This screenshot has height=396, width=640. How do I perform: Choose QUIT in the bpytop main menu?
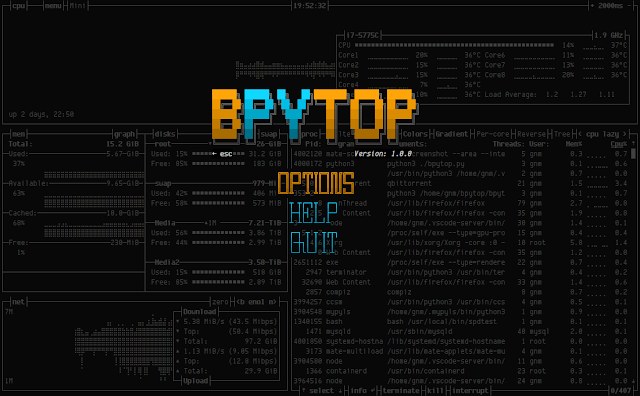pos(314,242)
